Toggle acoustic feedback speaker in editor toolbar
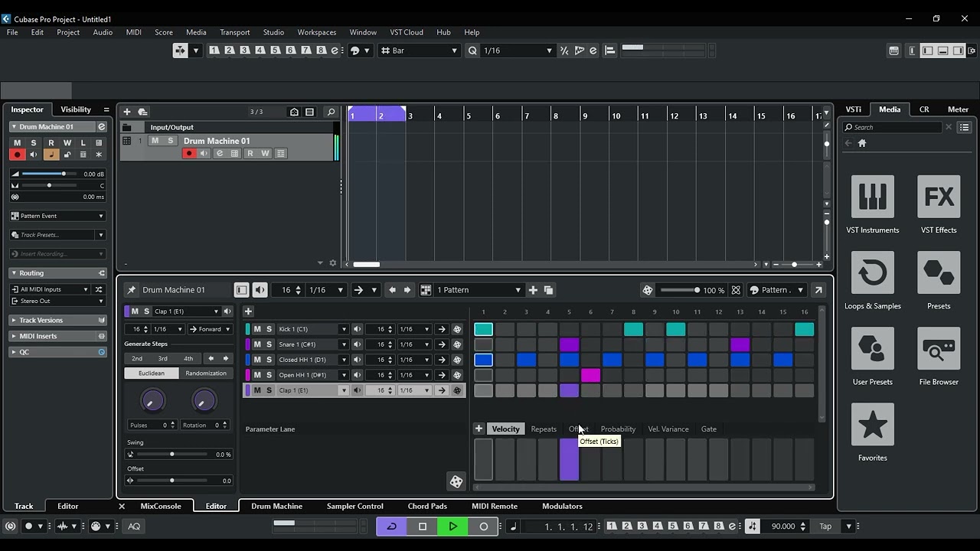 [x=260, y=290]
